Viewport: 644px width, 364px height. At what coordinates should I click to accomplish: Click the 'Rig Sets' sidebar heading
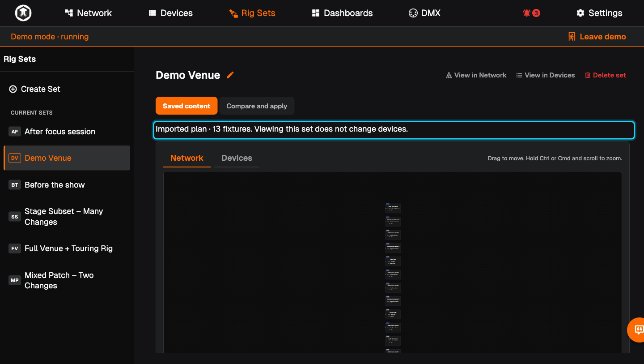coord(20,59)
